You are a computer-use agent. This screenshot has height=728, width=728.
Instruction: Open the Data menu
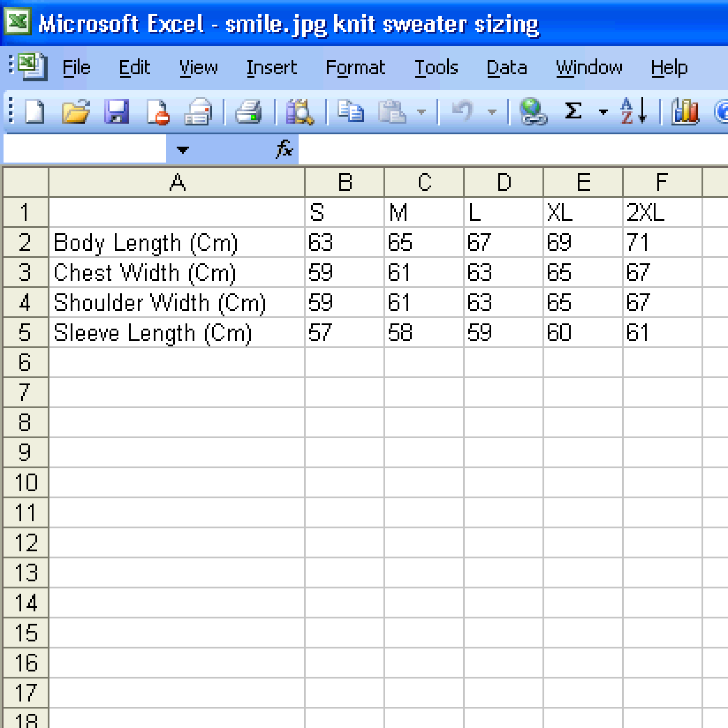point(507,68)
